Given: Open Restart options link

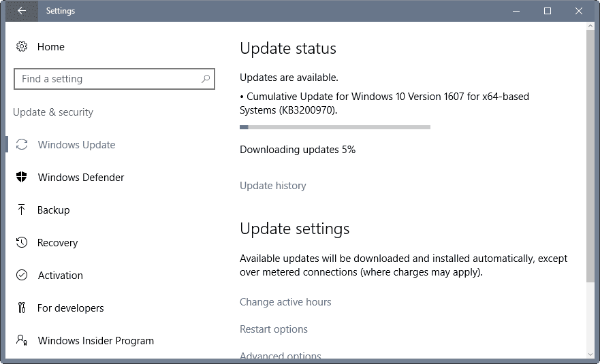Looking at the screenshot, I should click(274, 329).
